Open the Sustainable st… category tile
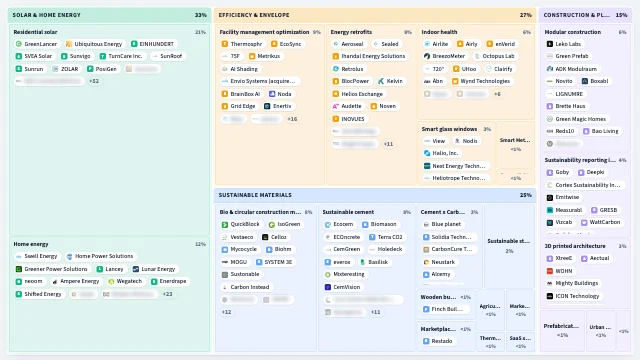The width and height of the screenshot is (640, 360). coord(509,246)
